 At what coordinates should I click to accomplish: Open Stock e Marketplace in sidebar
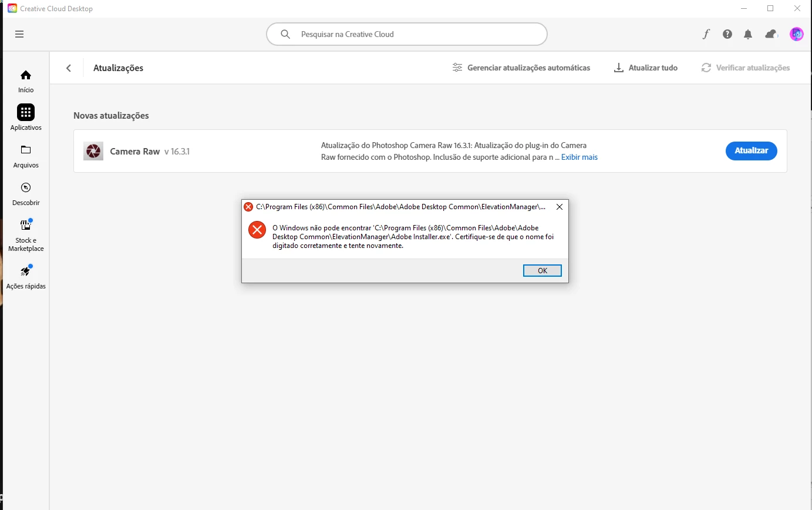coord(26,236)
